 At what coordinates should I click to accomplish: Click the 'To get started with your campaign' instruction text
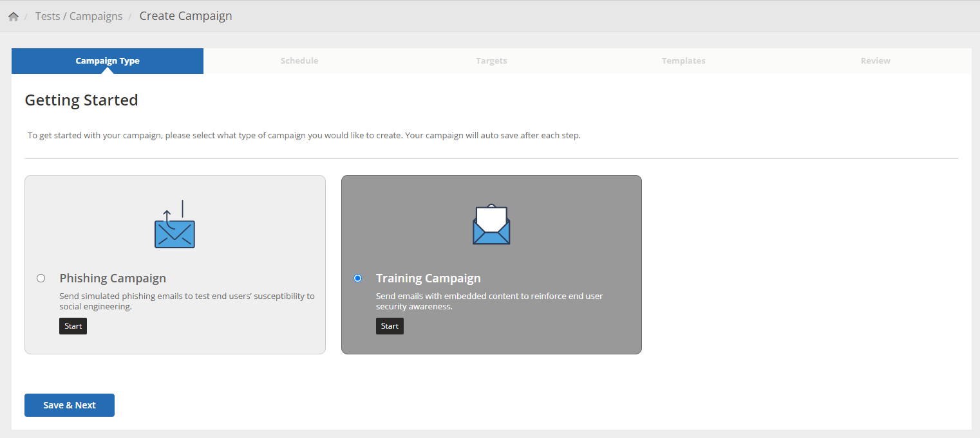(x=304, y=136)
